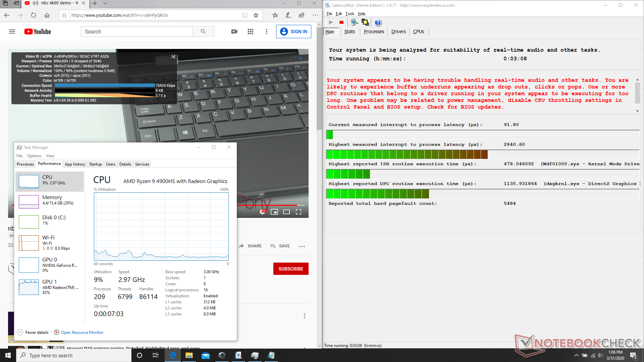Select GPU 1 AMD Radeon item

[x=50, y=287]
